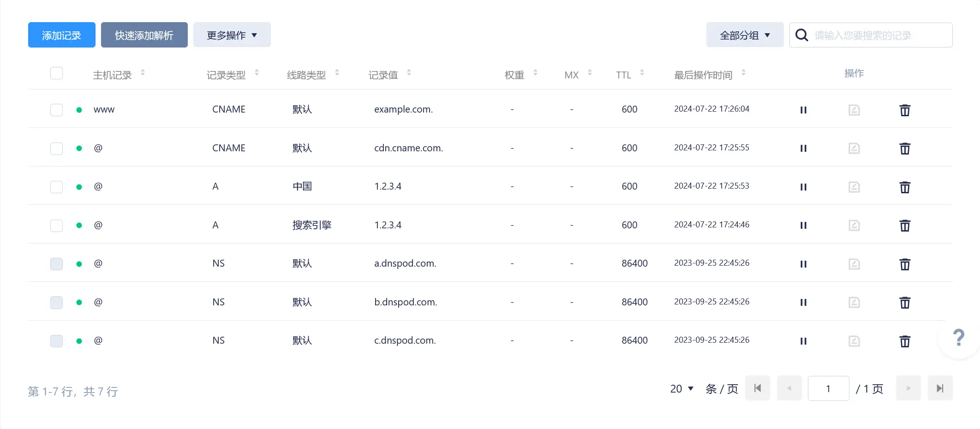Click the 添加记录 button

click(x=62, y=35)
